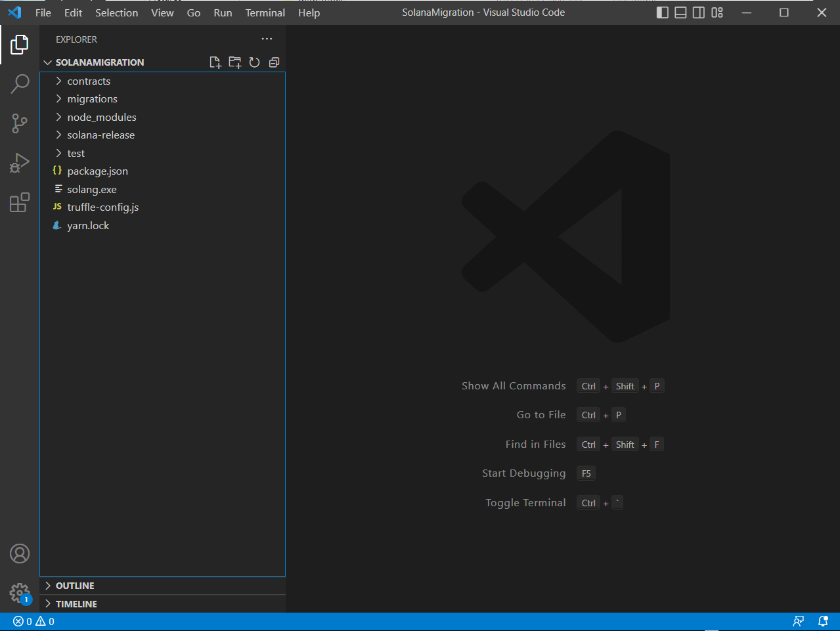Open yarn.lock file
The image size is (840, 631).
[162, 226]
